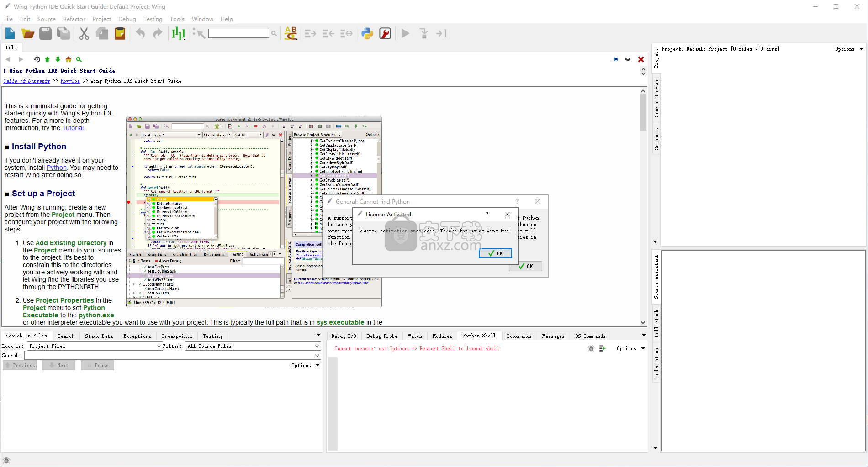Click the bug icon in the Python Shell
This screenshot has height=467, width=868.
click(x=591, y=348)
